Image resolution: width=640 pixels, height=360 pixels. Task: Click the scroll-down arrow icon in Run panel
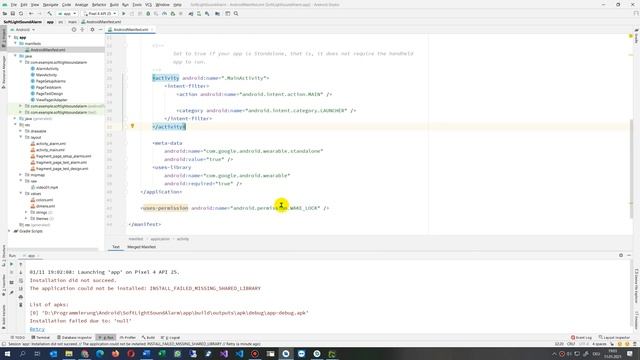coord(21,272)
